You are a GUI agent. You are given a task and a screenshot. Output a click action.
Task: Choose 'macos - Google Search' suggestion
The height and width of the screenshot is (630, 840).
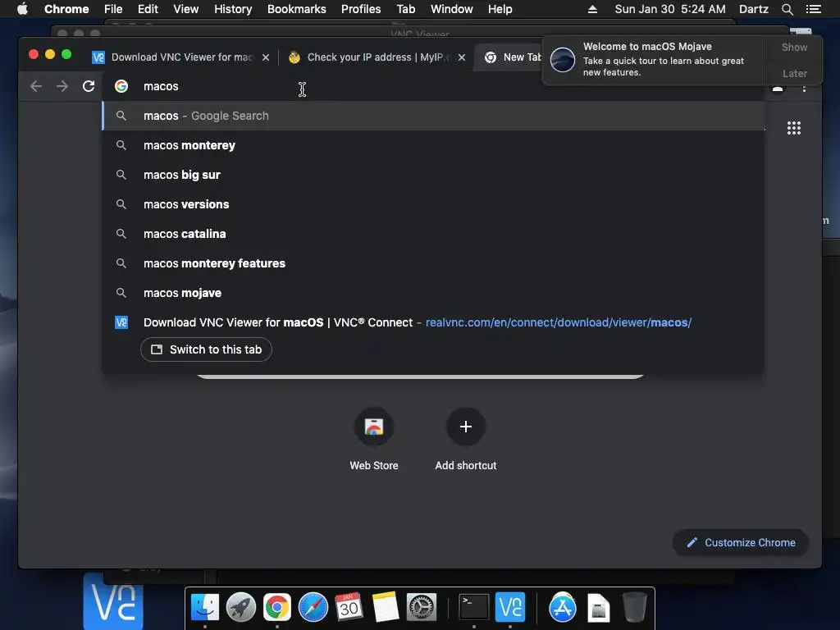point(433,116)
